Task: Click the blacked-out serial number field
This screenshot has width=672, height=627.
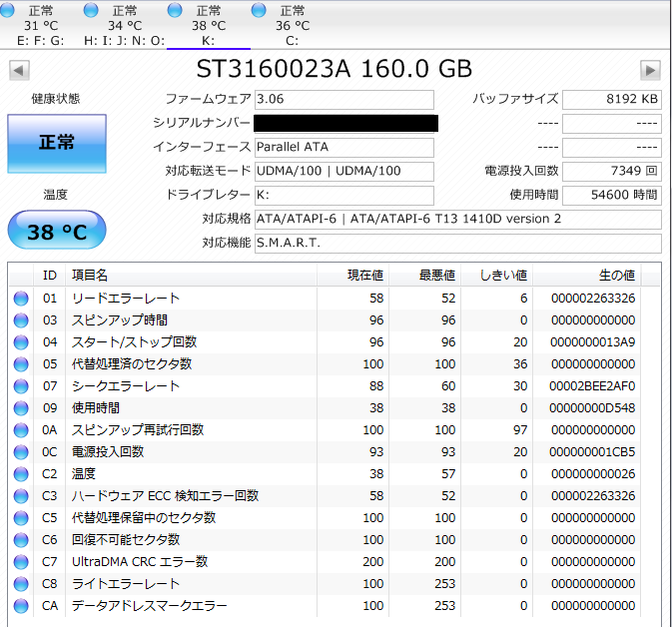Action: tap(345, 124)
